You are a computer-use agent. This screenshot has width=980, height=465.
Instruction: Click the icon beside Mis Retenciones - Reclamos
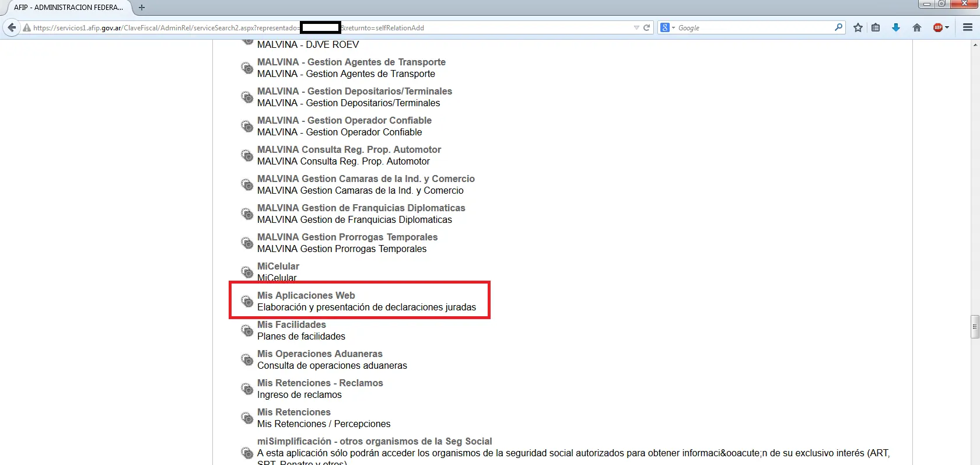(x=247, y=389)
